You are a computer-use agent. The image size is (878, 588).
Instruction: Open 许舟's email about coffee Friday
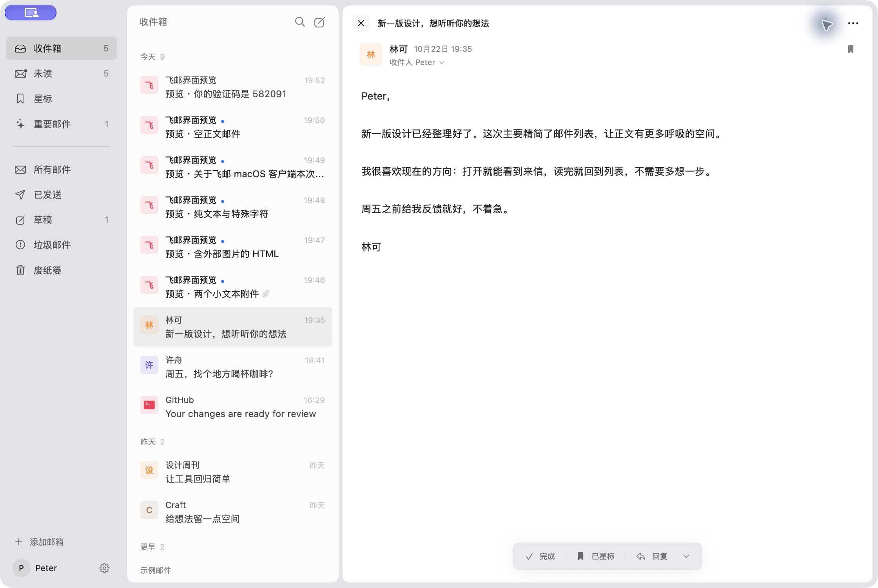click(x=233, y=367)
